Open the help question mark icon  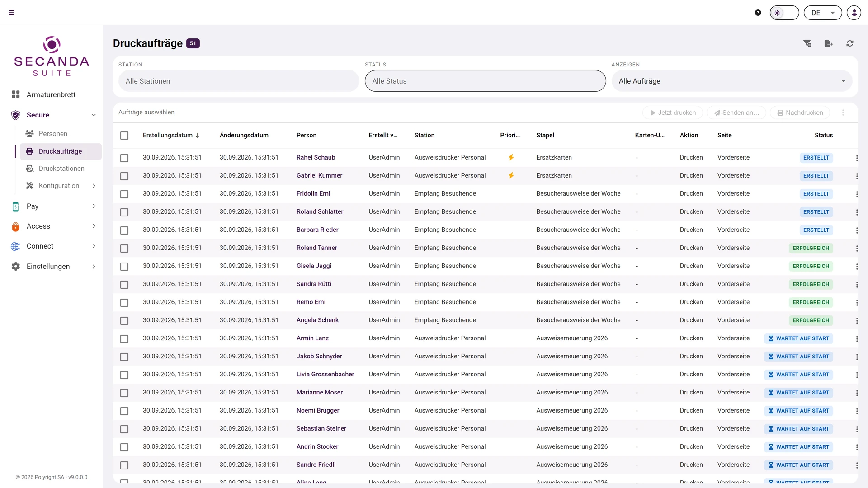pyautogui.click(x=758, y=13)
